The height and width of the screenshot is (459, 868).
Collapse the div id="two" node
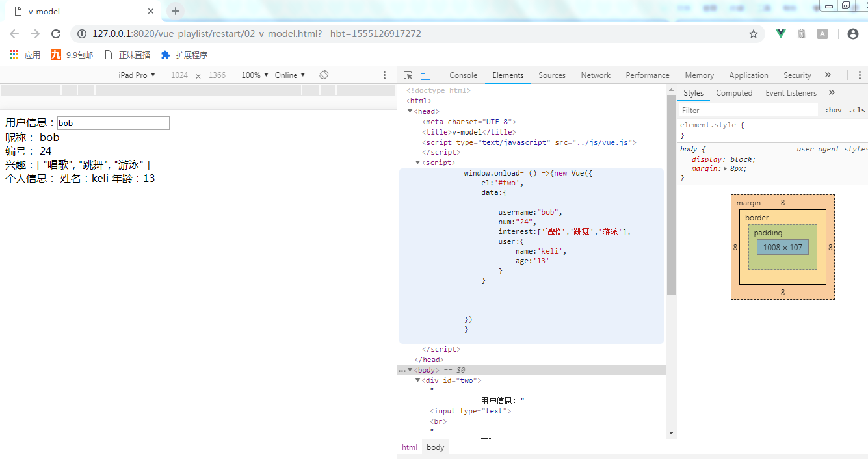tap(418, 380)
